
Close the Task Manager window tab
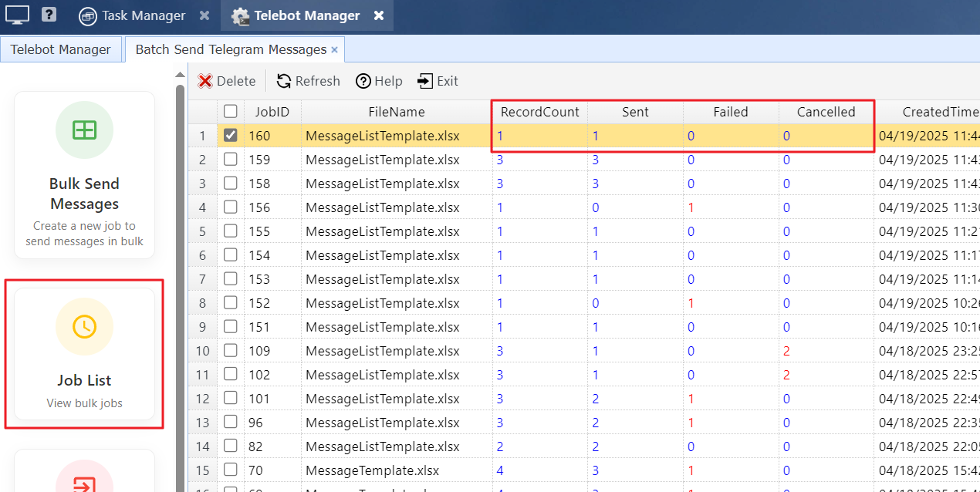(x=204, y=15)
